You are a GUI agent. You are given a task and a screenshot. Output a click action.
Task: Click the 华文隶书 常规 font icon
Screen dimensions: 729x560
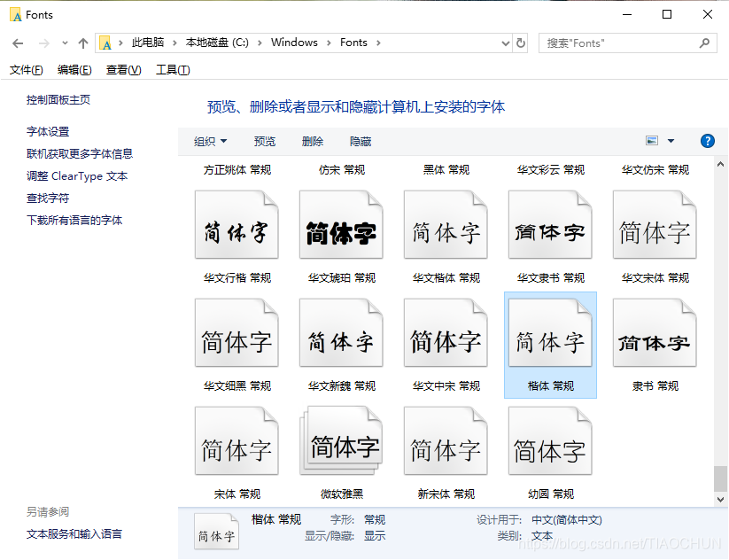tap(550, 224)
